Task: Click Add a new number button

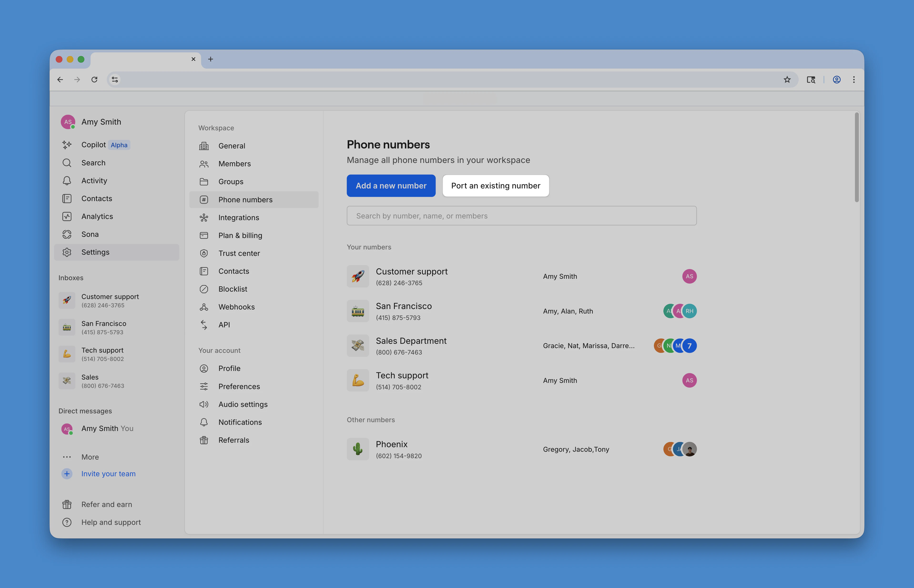Action: coord(391,186)
